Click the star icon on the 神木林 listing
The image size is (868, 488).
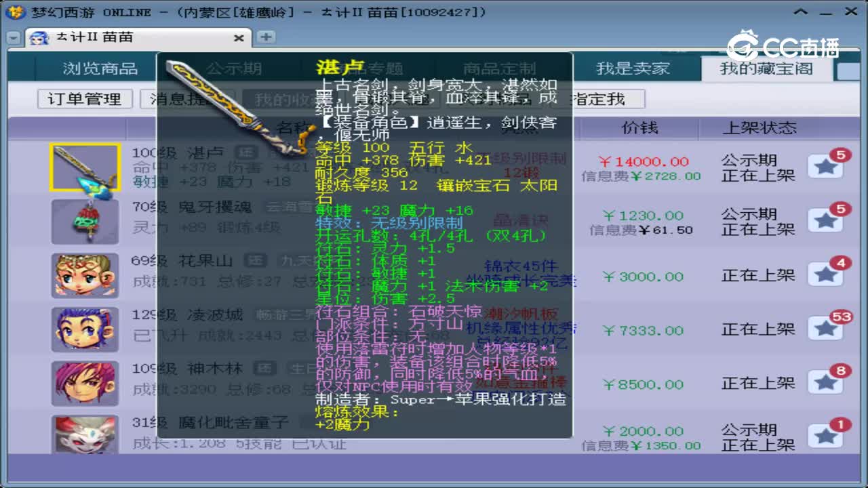coord(825,382)
